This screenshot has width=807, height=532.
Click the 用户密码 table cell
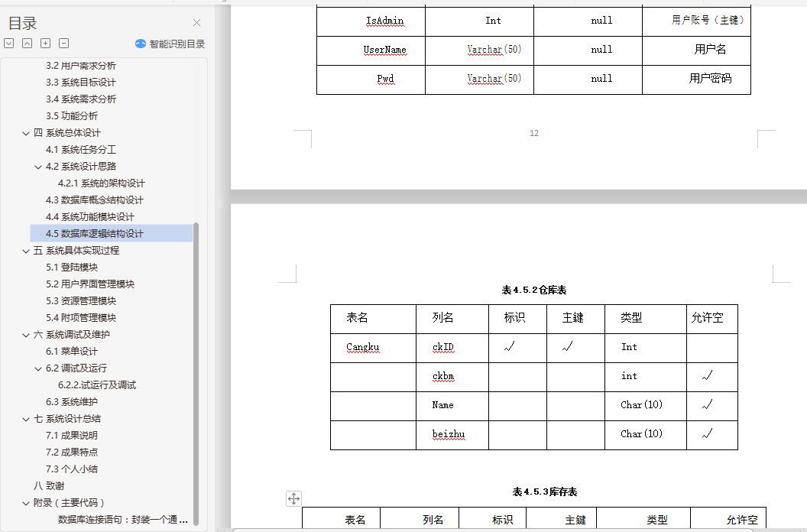pos(696,79)
